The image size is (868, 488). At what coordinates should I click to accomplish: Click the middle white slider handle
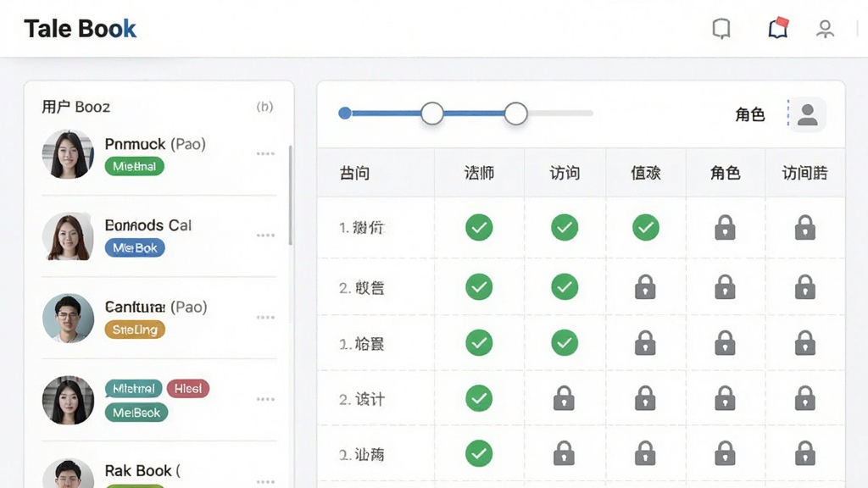point(431,114)
